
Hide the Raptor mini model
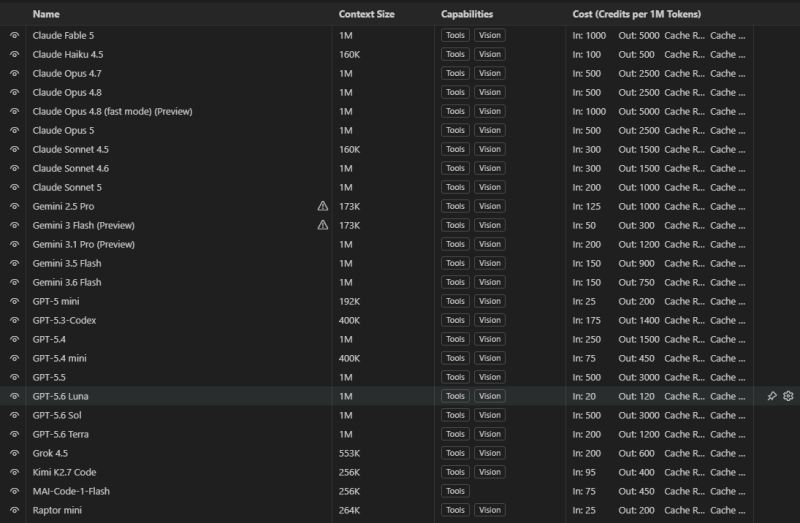point(14,510)
